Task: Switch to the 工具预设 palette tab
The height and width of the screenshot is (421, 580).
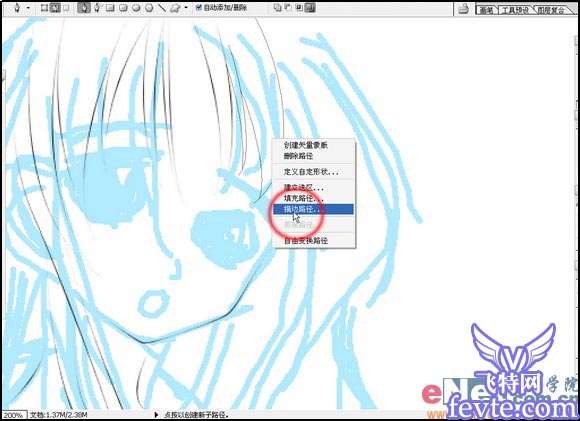Action: [x=514, y=10]
